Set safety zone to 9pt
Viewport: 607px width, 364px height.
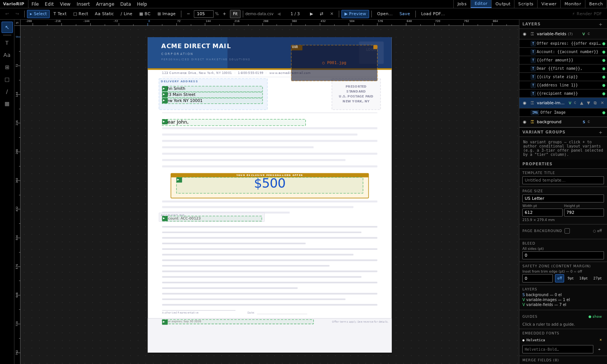click(x=571, y=278)
